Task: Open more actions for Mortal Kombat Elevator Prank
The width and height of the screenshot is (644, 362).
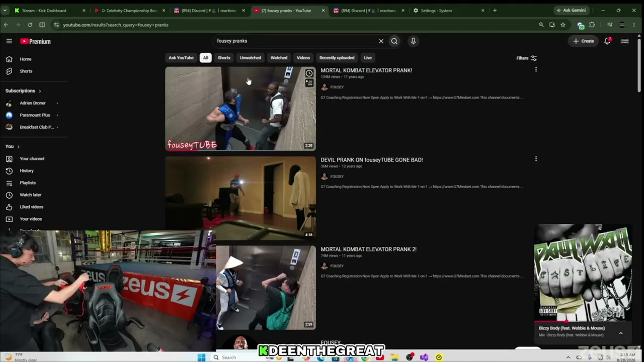Action: click(x=536, y=70)
